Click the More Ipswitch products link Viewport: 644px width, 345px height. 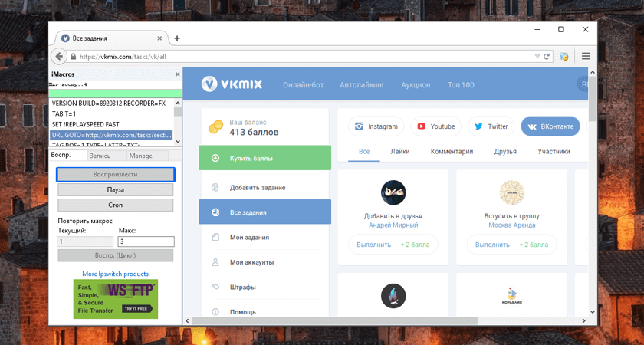coord(116,274)
